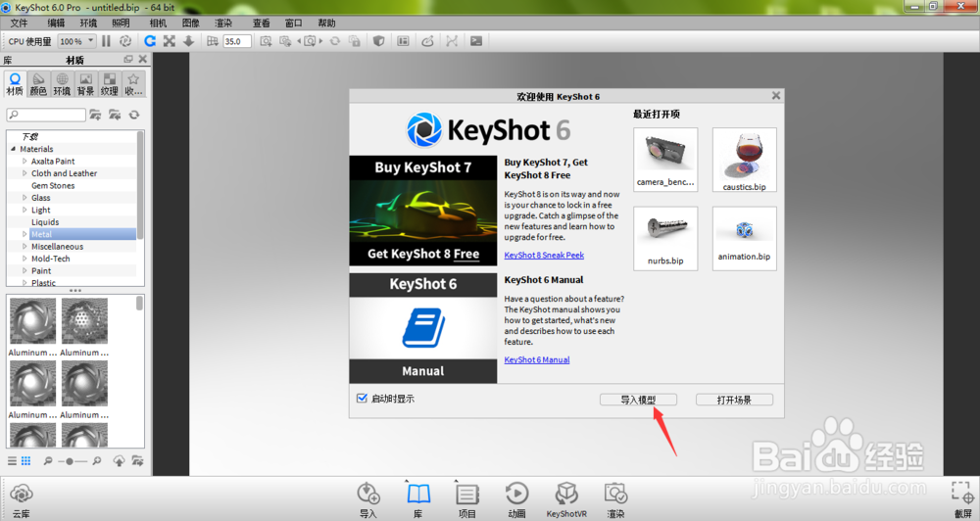Expand the Glass folder
This screenshot has height=521, width=980.
point(24,198)
